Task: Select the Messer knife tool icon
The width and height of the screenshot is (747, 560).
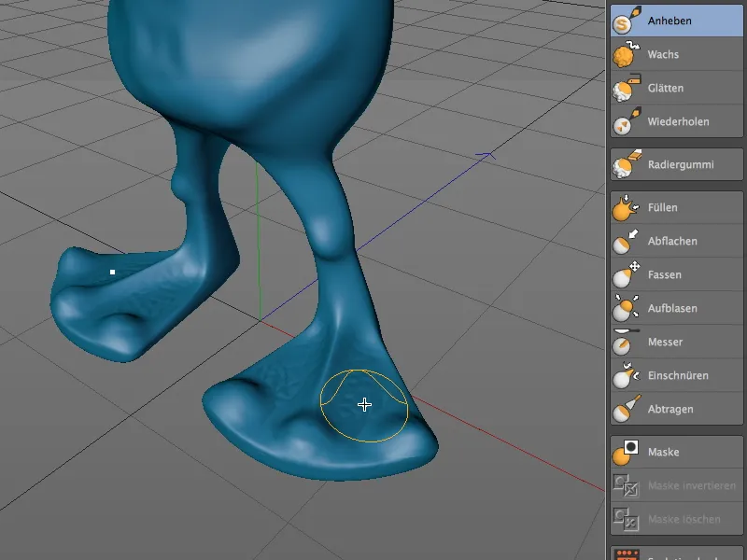Action: [x=626, y=342]
